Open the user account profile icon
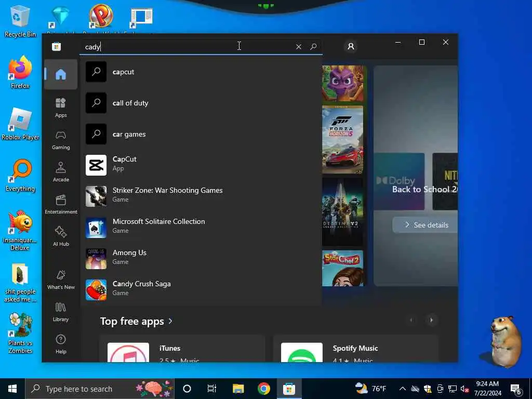The height and width of the screenshot is (399, 532). tap(351, 46)
